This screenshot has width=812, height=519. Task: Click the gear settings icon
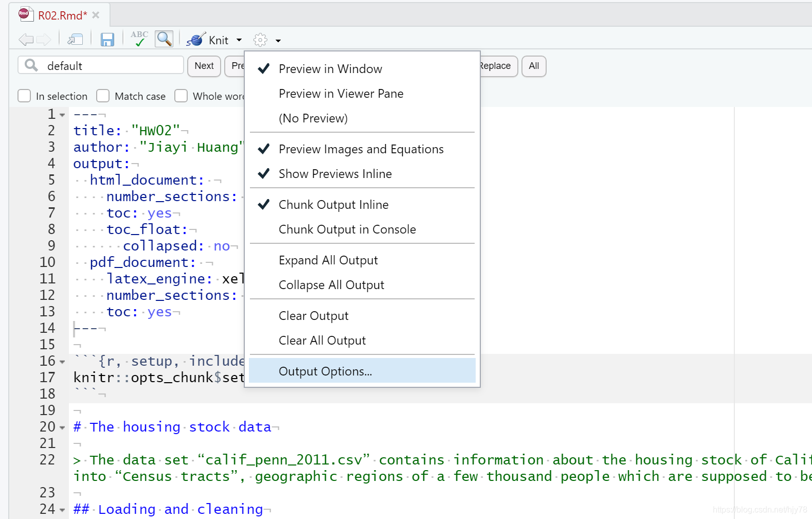(260, 40)
